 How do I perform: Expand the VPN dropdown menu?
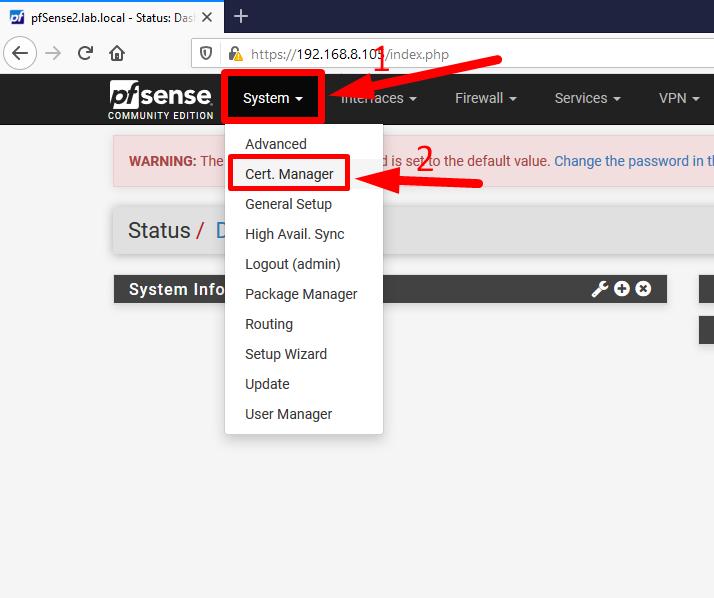tap(679, 98)
